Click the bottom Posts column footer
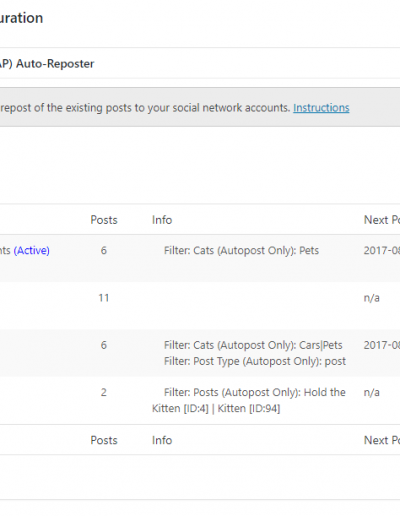Screen dimensions: 400x516 click(x=104, y=440)
